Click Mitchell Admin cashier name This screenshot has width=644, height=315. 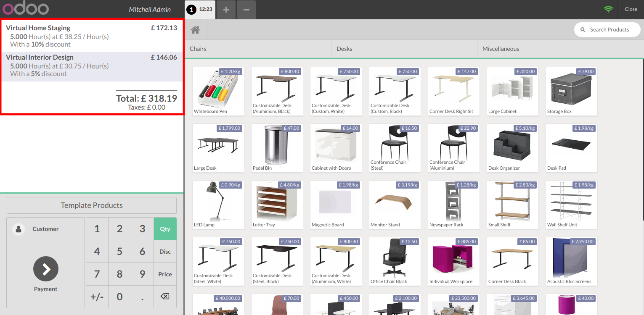coord(150,9)
